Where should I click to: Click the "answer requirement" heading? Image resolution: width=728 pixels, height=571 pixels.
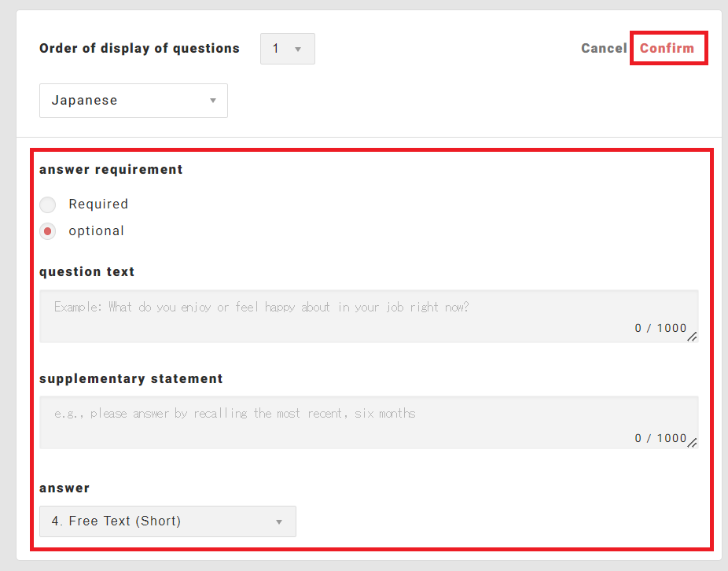[111, 170]
